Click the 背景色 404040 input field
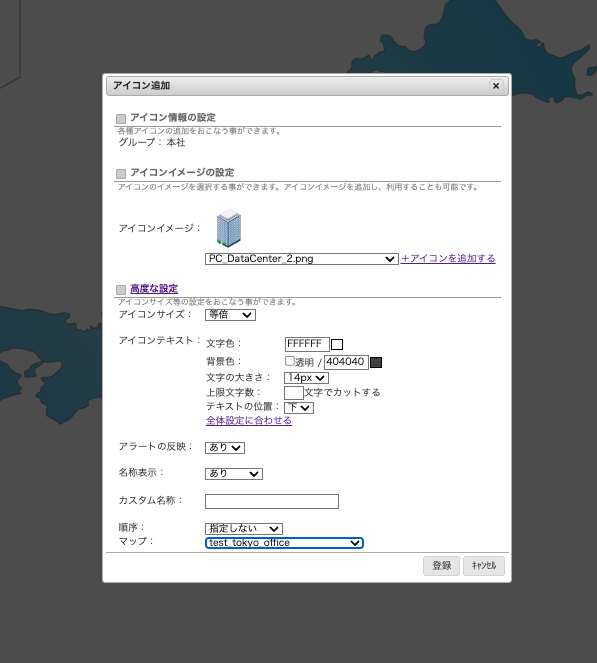This screenshot has height=663, width=597. pos(346,362)
